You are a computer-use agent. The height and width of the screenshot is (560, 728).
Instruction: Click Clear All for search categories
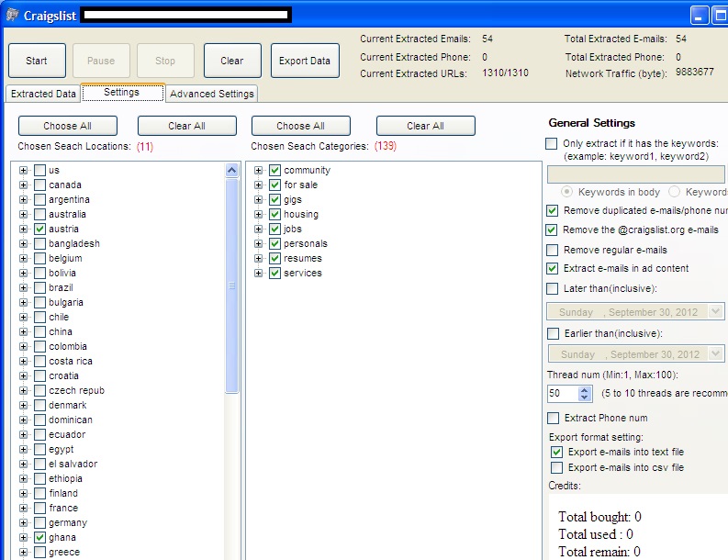click(425, 126)
